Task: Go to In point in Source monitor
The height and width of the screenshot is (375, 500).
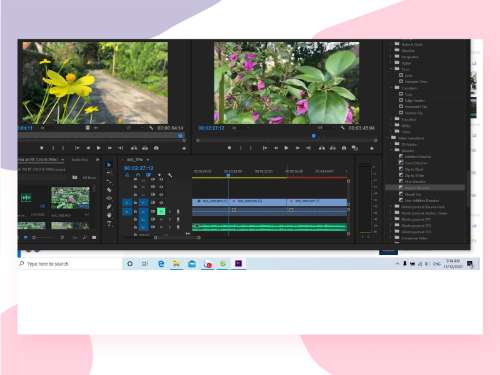Action: [x=77, y=148]
